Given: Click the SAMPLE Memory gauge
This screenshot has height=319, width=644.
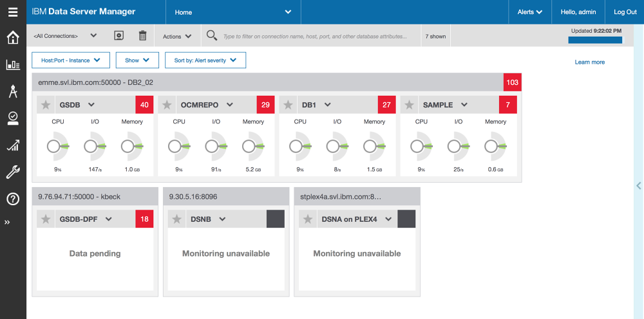Looking at the screenshot, I should point(495,147).
